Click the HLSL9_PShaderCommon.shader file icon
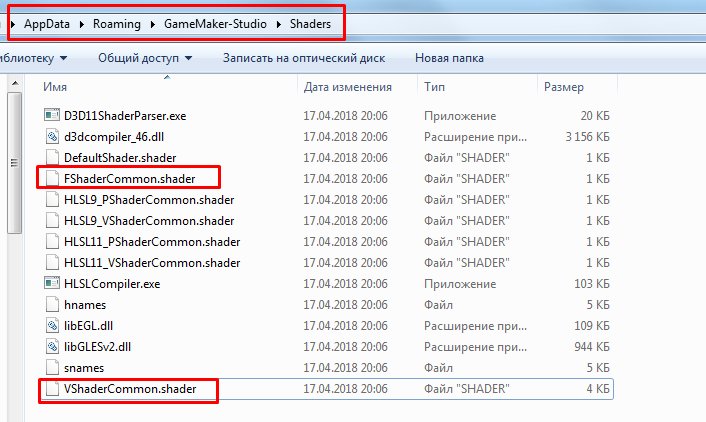This screenshot has height=422, width=706. 52,199
